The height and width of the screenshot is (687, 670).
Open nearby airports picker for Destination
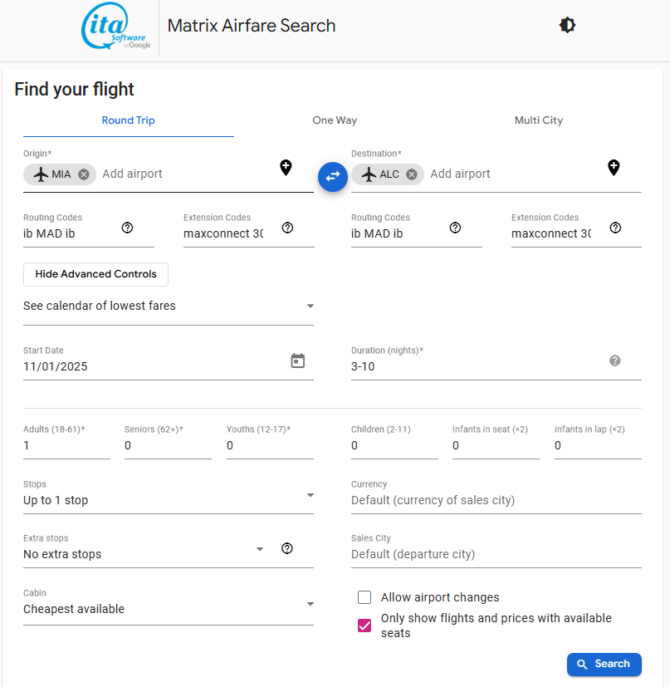pyautogui.click(x=613, y=168)
